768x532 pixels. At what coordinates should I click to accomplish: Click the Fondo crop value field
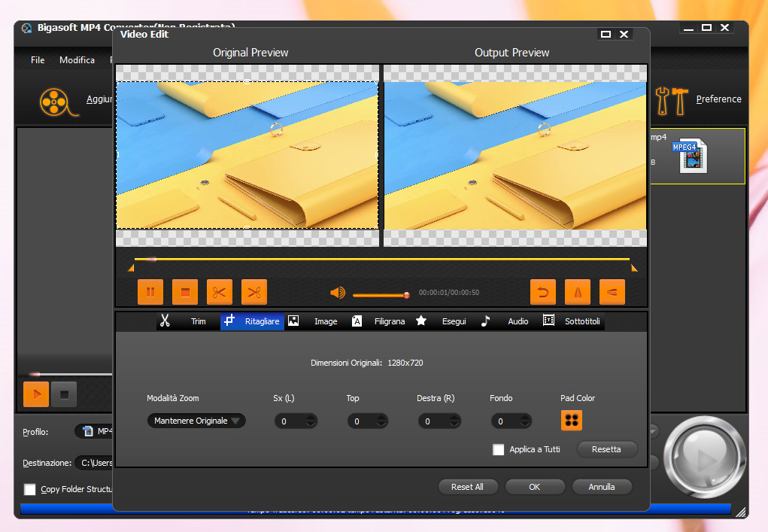click(504, 421)
